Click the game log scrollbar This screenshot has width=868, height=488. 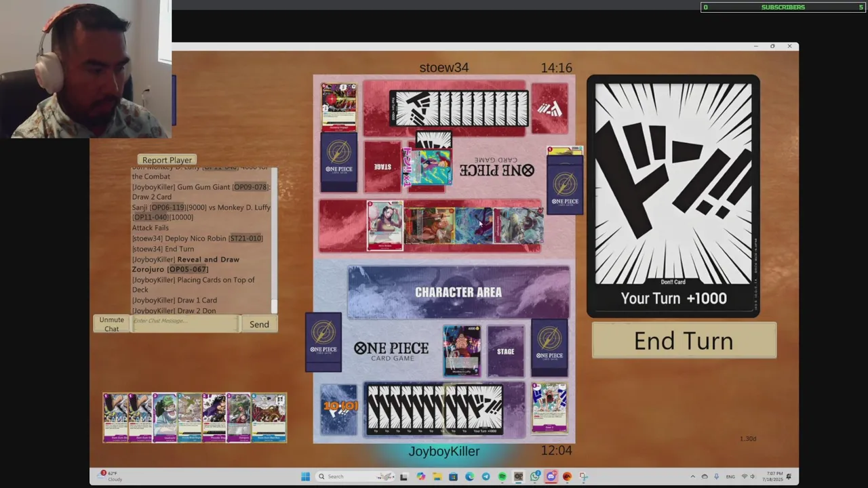click(274, 241)
